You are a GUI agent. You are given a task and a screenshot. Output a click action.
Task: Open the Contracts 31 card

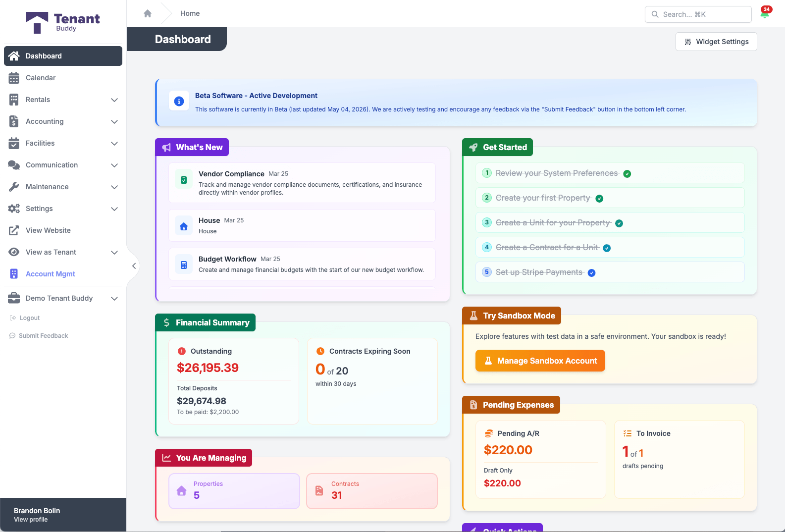(372, 491)
